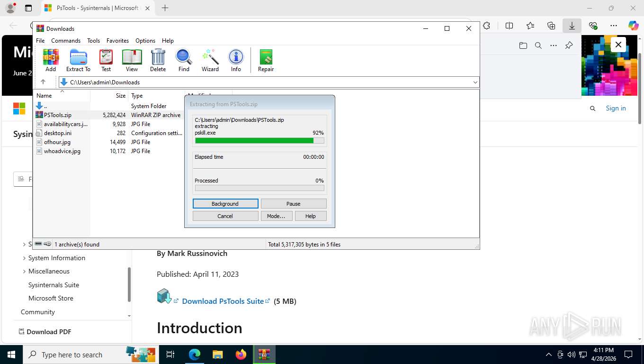This screenshot has height=364, width=644.
Task: Click the key icon in WinRAR status bar
Action: pos(47,244)
